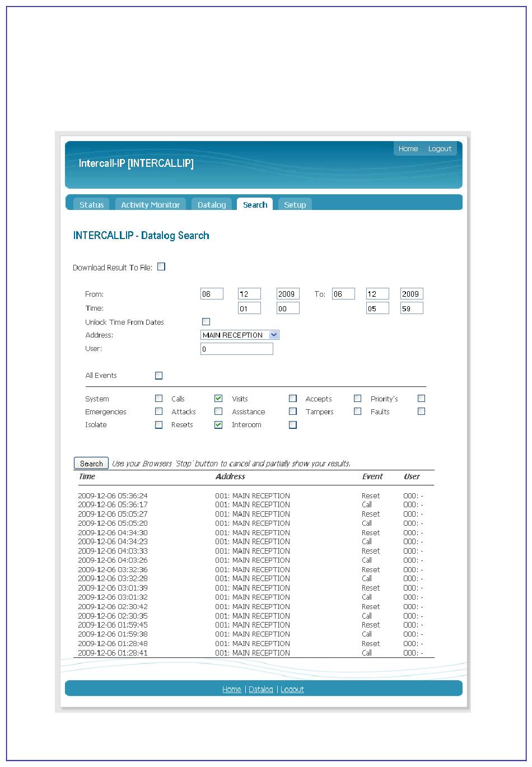Enable the Tampers checkbox
This screenshot has height=767, width=532.
coord(357,411)
